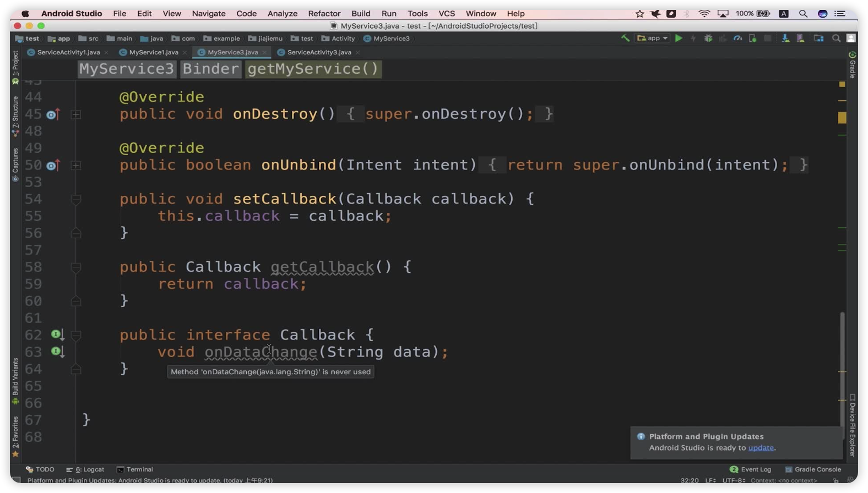This screenshot has width=868, height=493.
Task: Click implemented marker on onDataChange line
Action: (57, 352)
